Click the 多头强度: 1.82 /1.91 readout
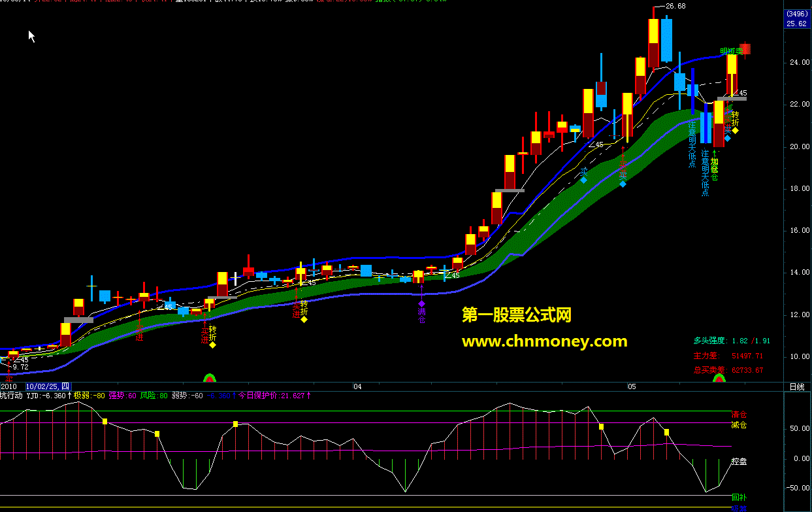 click(x=732, y=341)
